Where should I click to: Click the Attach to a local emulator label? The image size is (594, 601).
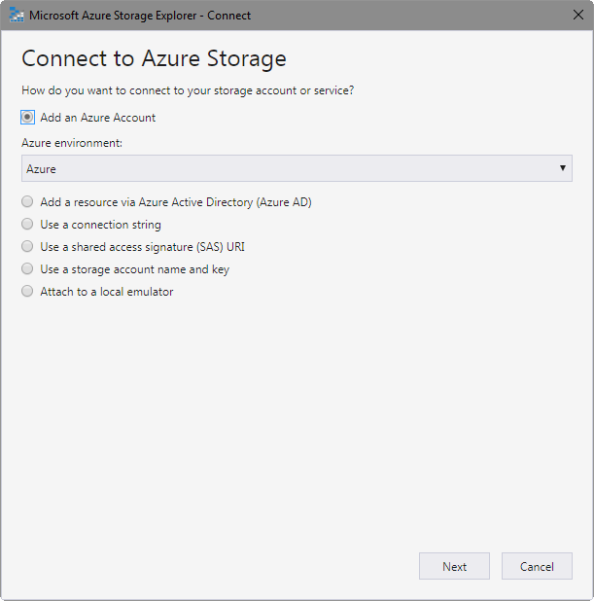(x=107, y=292)
